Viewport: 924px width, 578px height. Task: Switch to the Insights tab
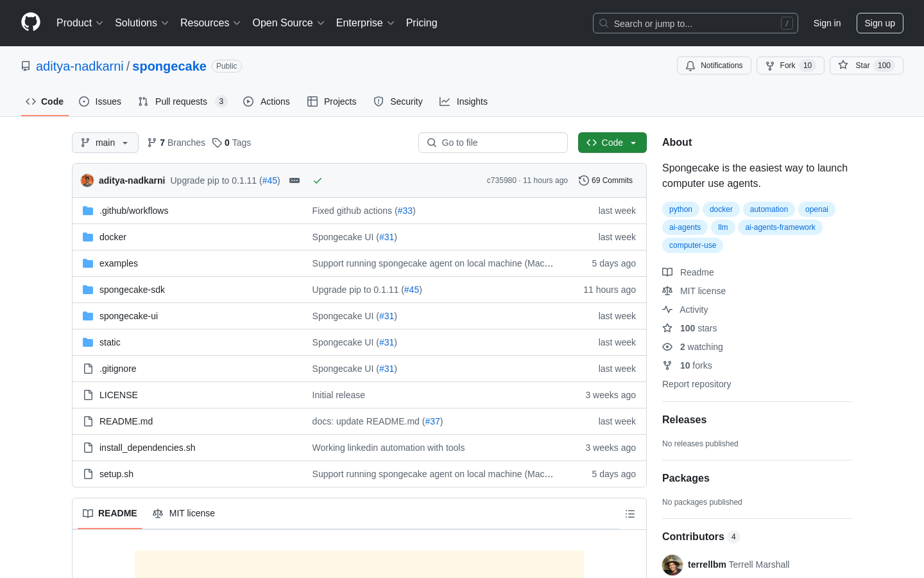[x=463, y=101]
